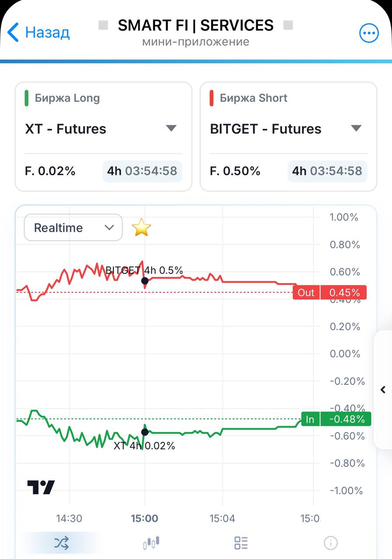Open the grid list view tab
The width and height of the screenshot is (392, 559).
click(241, 543)
